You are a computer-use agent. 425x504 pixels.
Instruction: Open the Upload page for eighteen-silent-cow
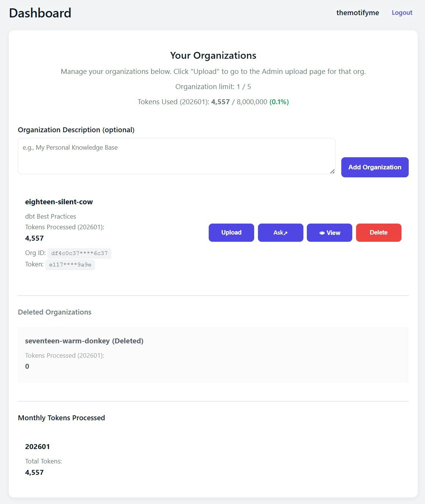coord(231,233)
